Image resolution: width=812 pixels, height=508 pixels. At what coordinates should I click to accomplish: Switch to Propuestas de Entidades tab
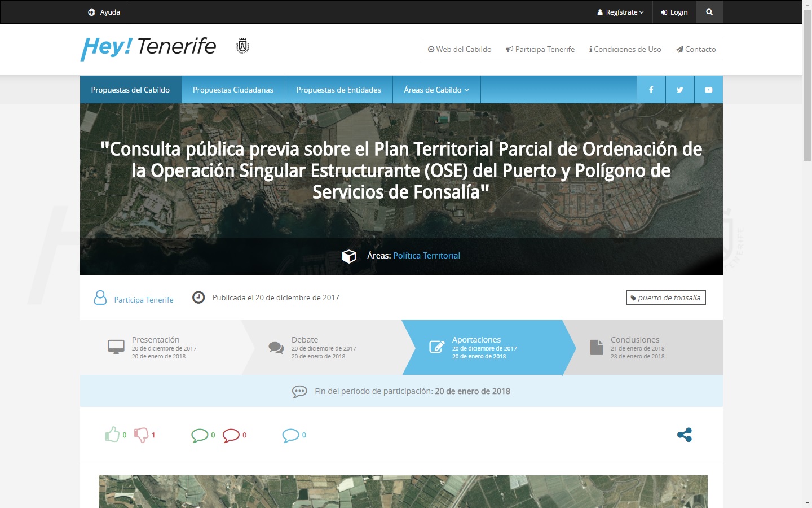coord(338,90)
